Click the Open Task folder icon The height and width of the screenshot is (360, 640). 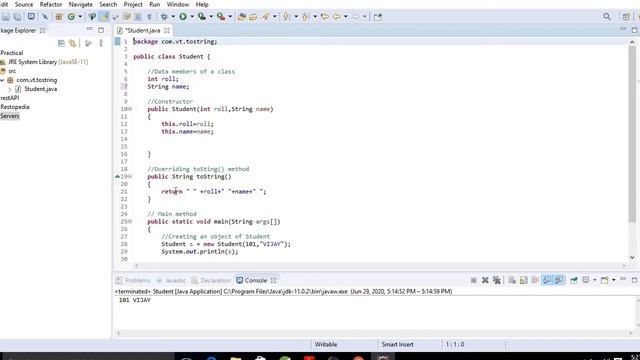(x=253, y=17)
